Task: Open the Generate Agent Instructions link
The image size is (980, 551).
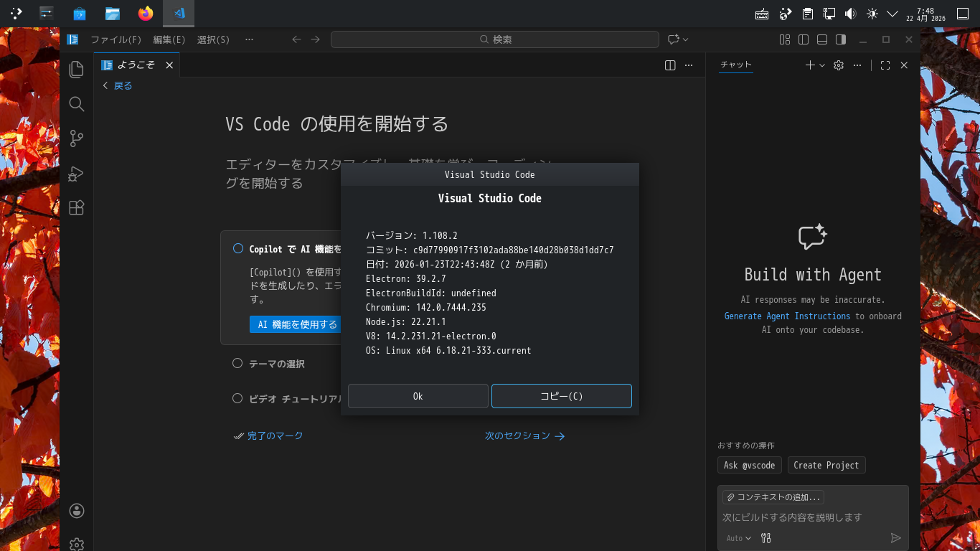Action: (x=787, y=316)
